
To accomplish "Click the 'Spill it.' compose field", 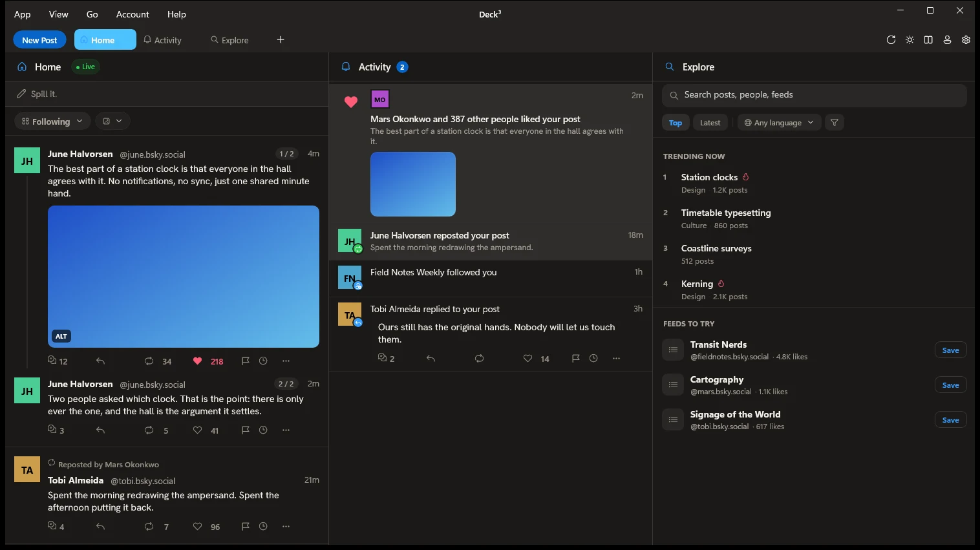I will 167,94.
